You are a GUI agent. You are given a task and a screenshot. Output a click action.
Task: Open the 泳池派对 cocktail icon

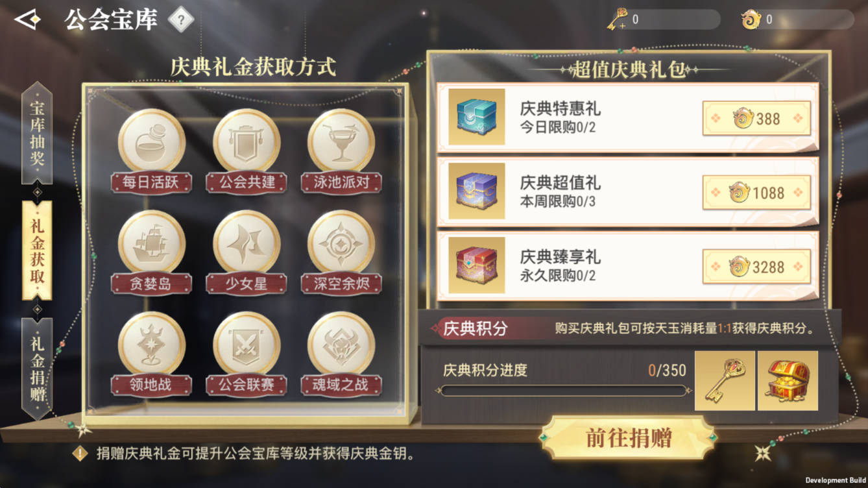click(x=341, y=142)
